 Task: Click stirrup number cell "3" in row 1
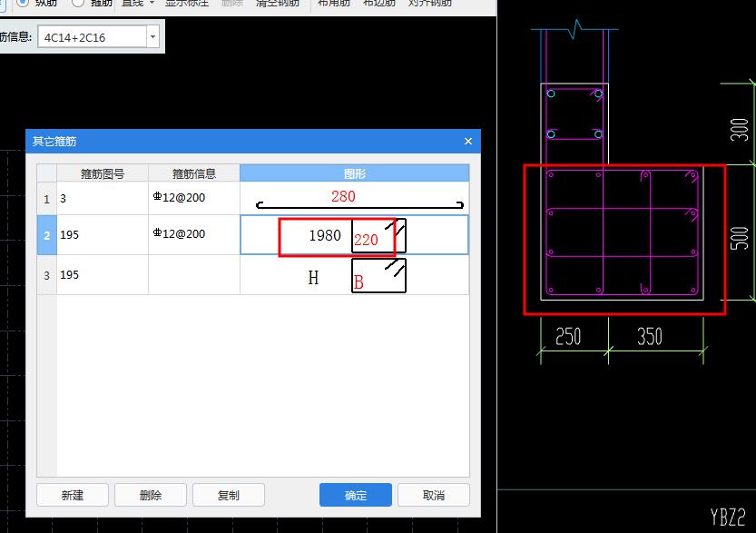coord(103,198)
